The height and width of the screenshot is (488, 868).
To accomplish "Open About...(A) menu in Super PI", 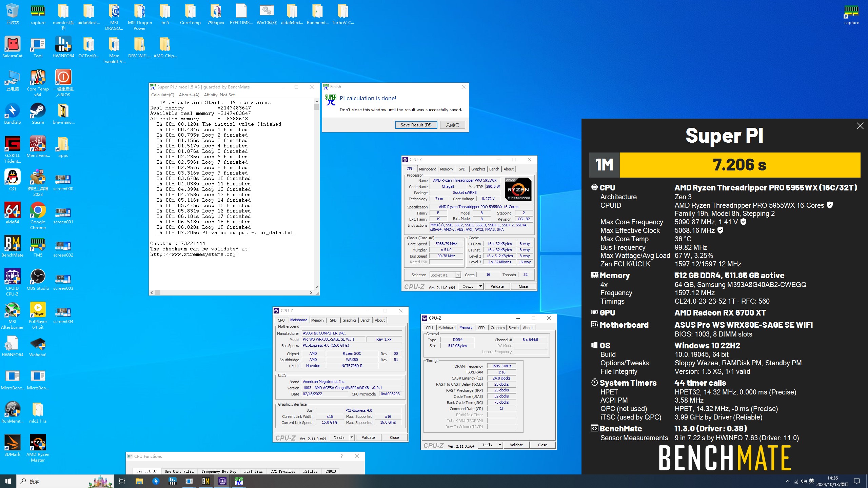I will click(189, 95).
